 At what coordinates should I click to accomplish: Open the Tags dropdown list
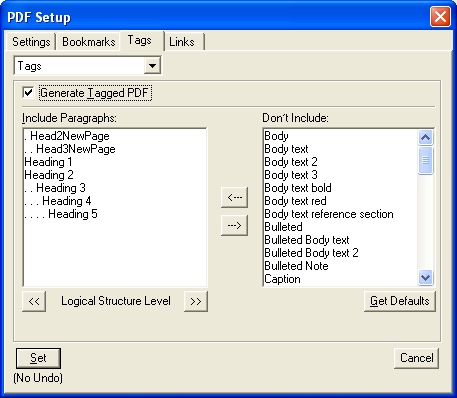click(x=152, y=66)
